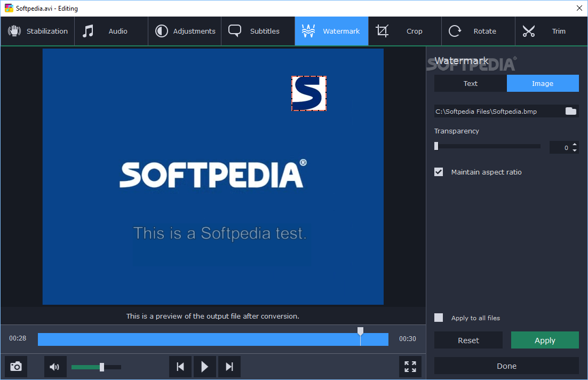Open the Trim tool
Image resolution: width=588 pixels, height=380 pixels.
point(551,31)
